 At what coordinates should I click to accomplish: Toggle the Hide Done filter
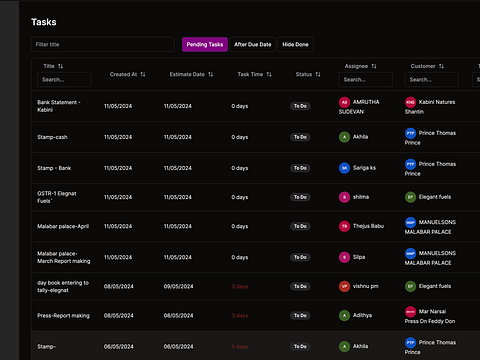295,44
